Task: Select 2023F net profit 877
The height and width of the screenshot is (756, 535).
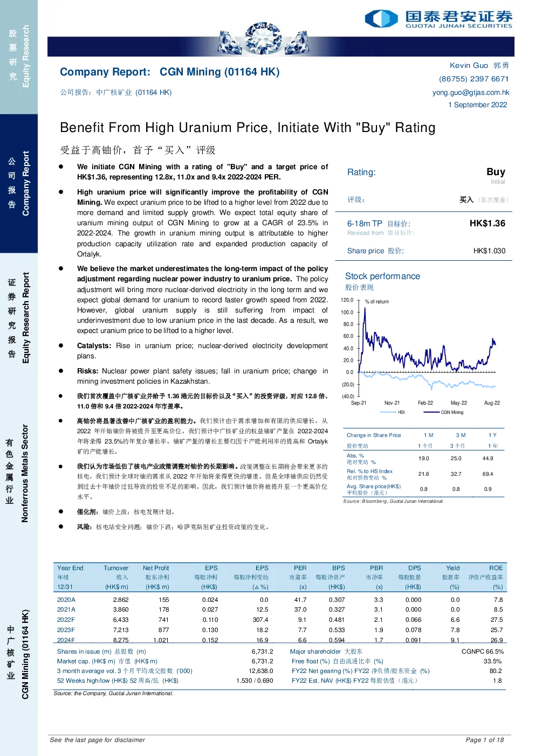Action: point(163,630)
